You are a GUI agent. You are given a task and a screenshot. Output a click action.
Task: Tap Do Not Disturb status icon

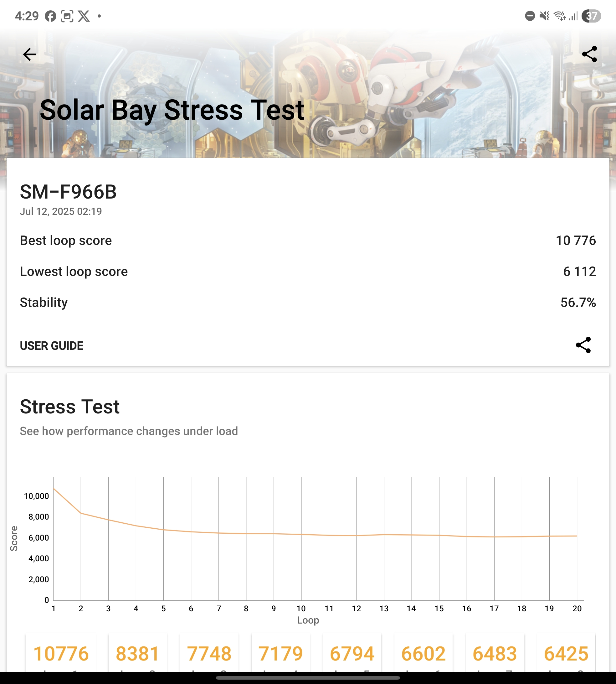point(530,16)
